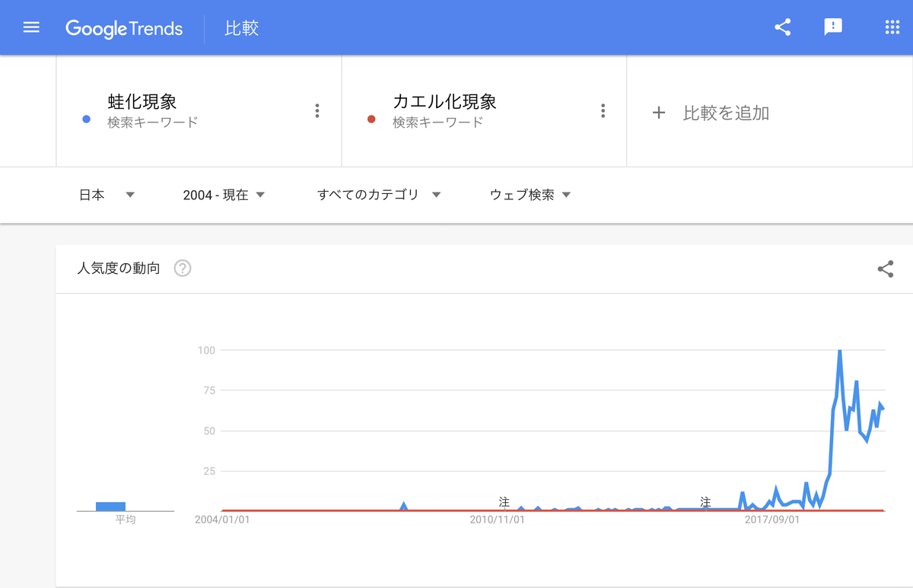913x588 pixels.
Task: Select the 比較 page title
Action: click(242, 27)
